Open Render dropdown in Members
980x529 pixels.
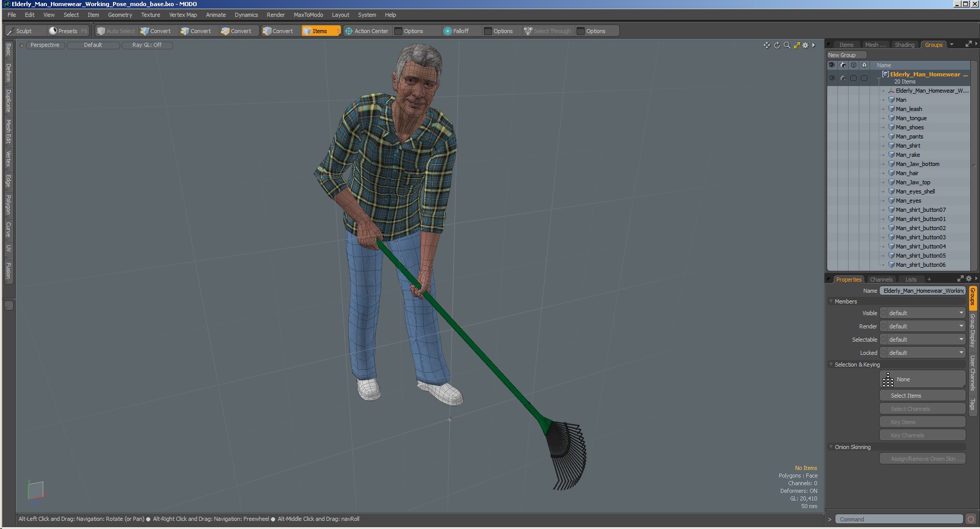coord(923,326)
